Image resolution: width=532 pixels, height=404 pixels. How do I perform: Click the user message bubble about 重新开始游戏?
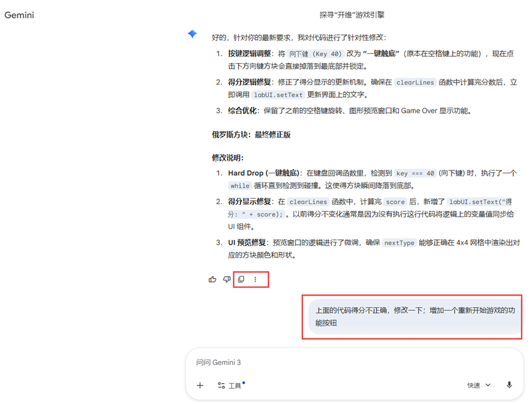[x=414, y=316]
